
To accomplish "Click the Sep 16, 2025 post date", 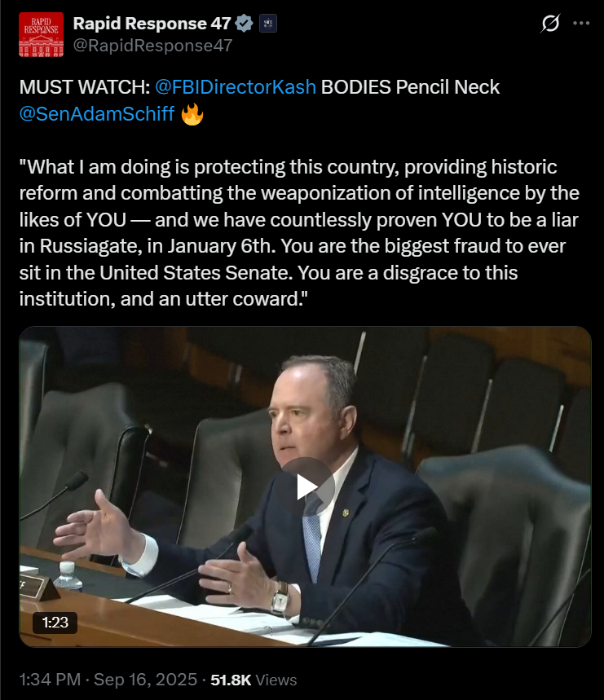I will (x=146, y=680).
